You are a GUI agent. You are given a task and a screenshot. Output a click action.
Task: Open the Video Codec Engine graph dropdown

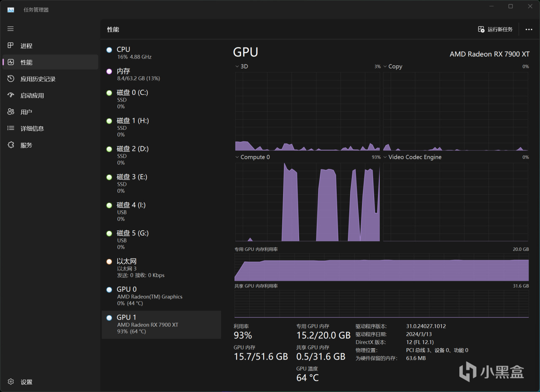coord(412,157)
